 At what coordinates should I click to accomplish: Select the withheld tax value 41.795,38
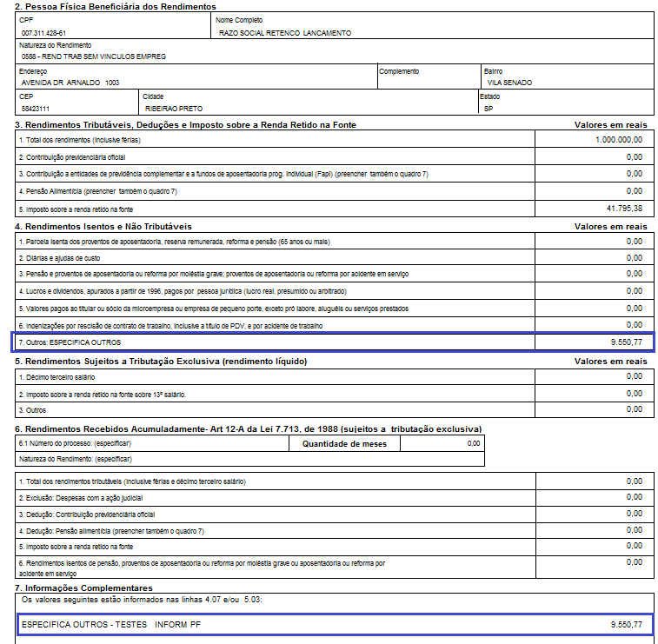coord(624,209)
